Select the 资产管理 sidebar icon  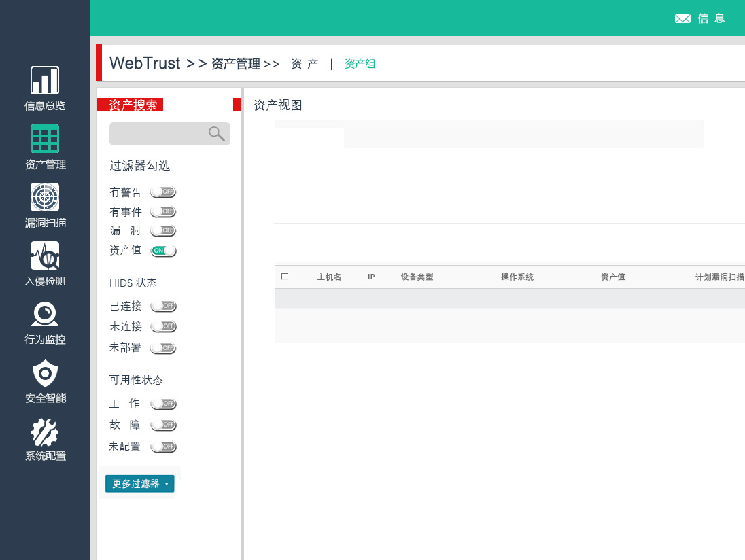tap(44, 138)
